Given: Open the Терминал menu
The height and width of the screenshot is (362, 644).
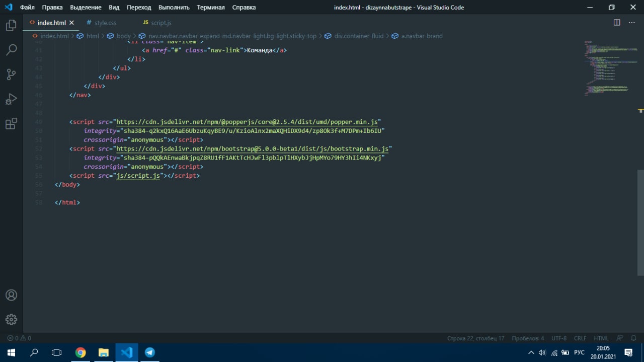Looking at the screenshot, I should 211,8.
